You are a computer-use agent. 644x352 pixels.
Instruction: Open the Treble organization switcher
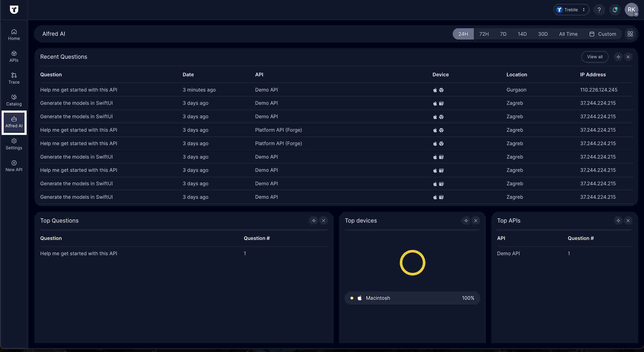point(571,9)
